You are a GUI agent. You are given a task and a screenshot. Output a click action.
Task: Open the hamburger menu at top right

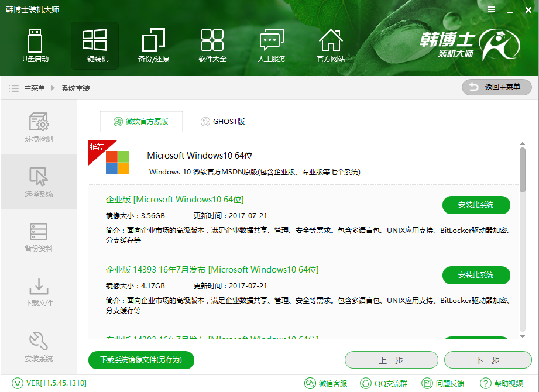[x=491, y=9]
